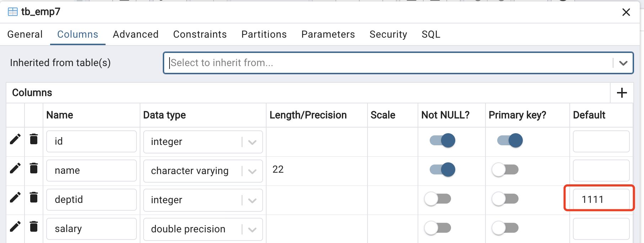Viewport: 644px width, 243px height.
Task: Delete the id column row
Action: pyautogui.click(x=34, y=139)
